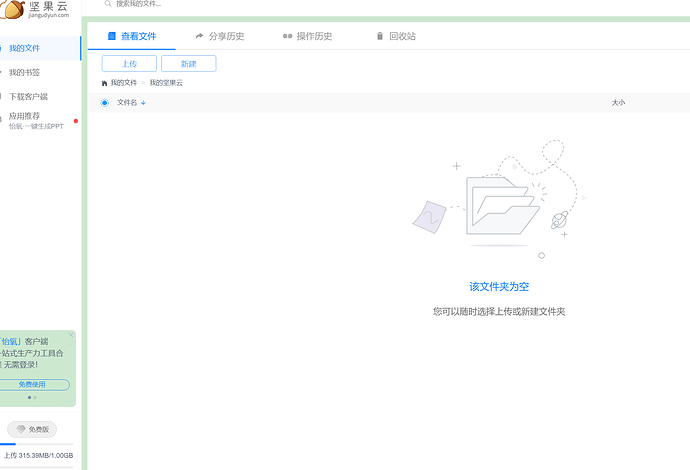Open 下载客户端 in the sidebar
690x470 pixels.
coord(40,96)
